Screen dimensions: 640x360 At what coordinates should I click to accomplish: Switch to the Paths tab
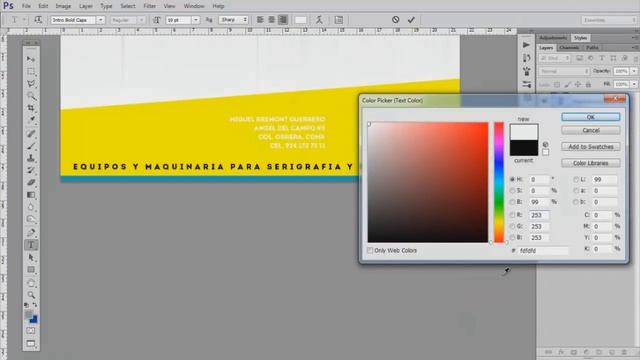tap(592, 48)
